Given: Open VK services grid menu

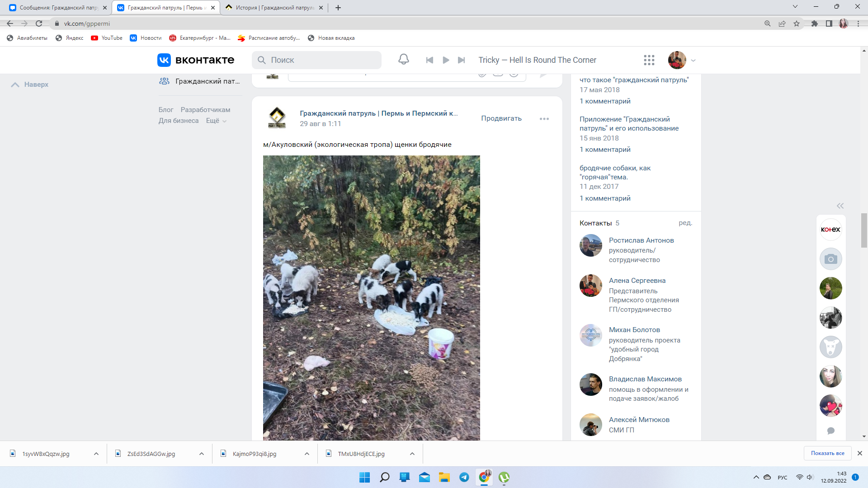Looking at the screenshot, I should (x=649, y=60).
